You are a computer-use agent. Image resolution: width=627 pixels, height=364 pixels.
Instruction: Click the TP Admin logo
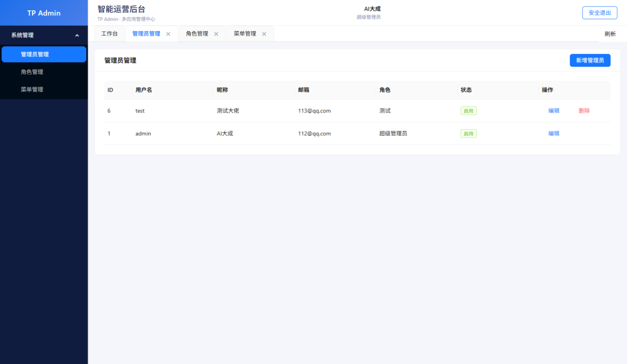[x=44, y=13]
